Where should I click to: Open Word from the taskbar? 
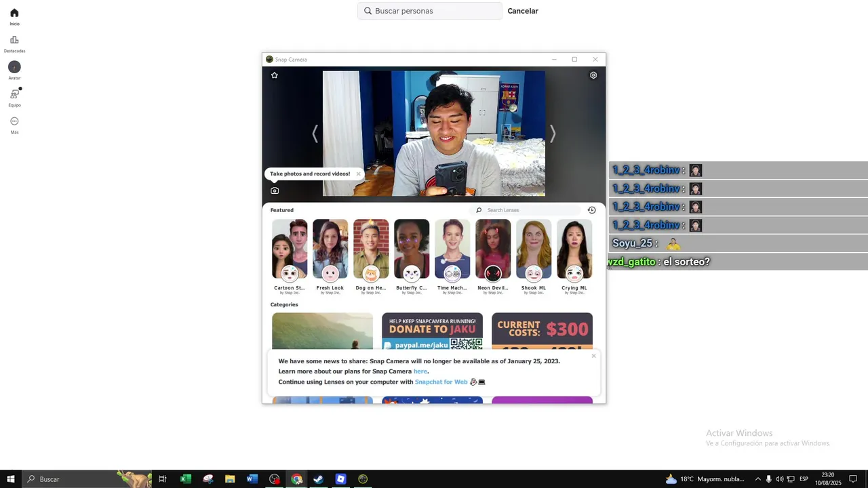point(252,479)
